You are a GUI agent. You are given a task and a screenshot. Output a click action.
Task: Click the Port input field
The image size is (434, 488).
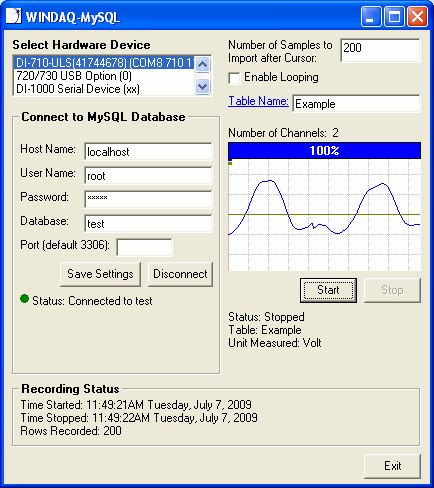pyautogui.click(x=144, y=248)
